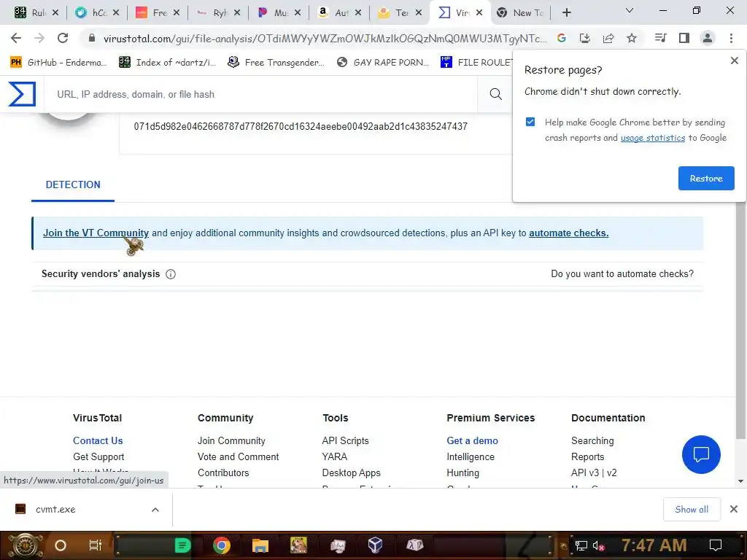Open the automate checks link

pos(568,233)
